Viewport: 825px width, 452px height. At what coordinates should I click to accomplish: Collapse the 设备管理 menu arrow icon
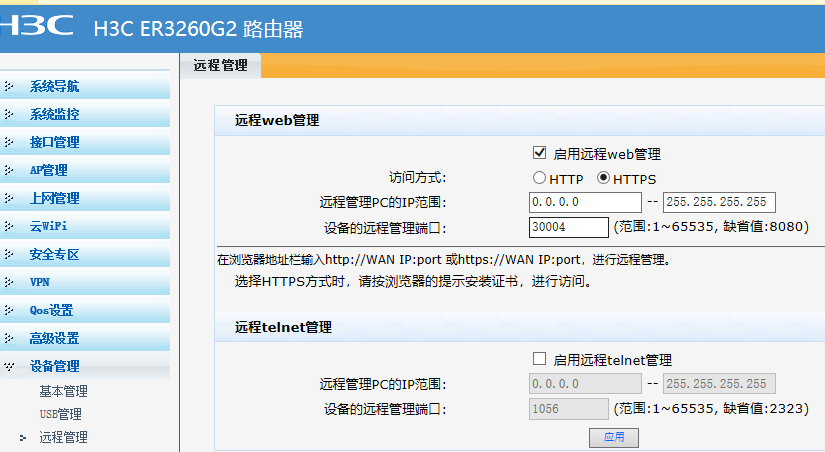[9, 366]
